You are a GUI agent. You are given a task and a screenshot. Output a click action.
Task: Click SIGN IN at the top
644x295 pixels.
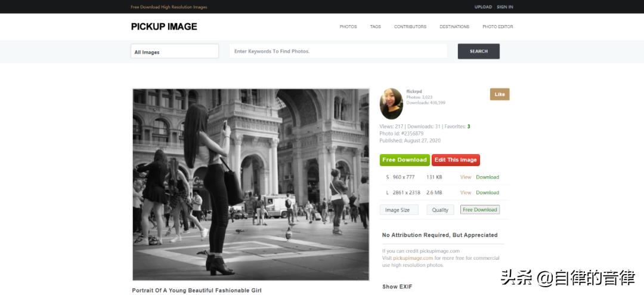coord(505,7)
